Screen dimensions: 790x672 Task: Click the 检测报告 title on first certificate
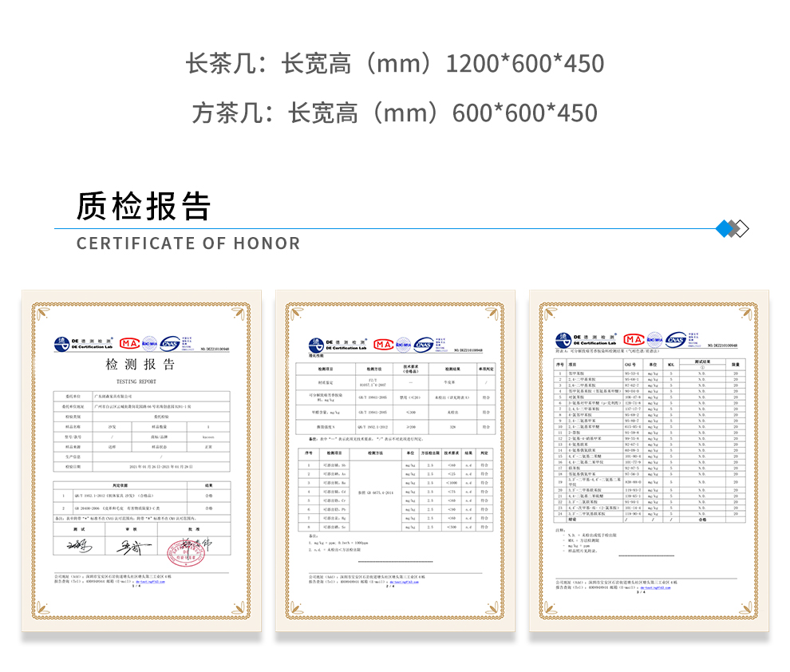click(x=140, y=365)
